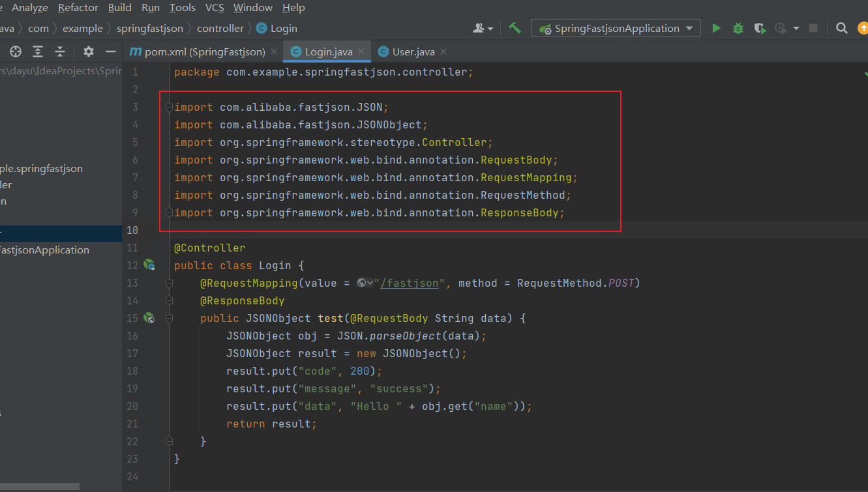The width and height of the screenshot is (868, 492).
Task: Click the /fastjson URL mapping link
Action: click(x=410, y=283)
